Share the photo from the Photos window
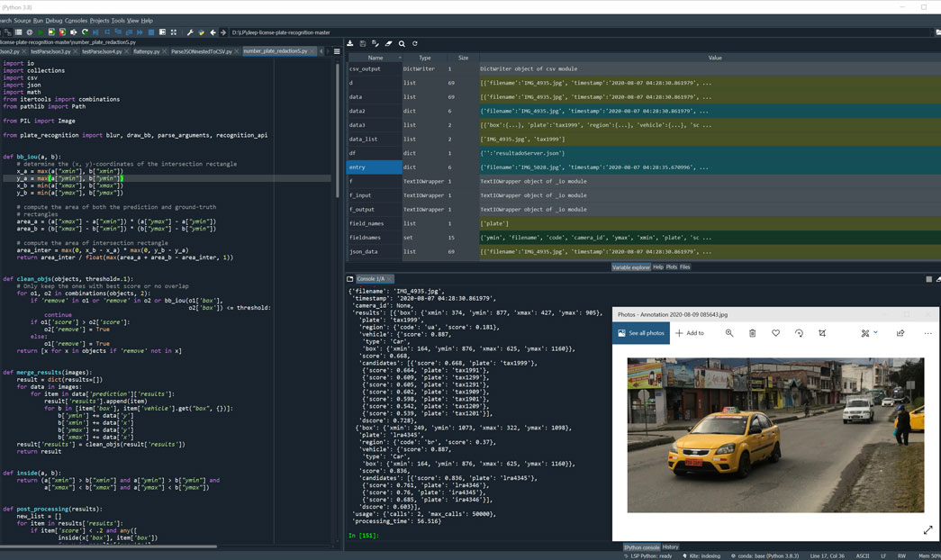The width and height of the screenshot is (941, 560). click(x=900, y=333)
